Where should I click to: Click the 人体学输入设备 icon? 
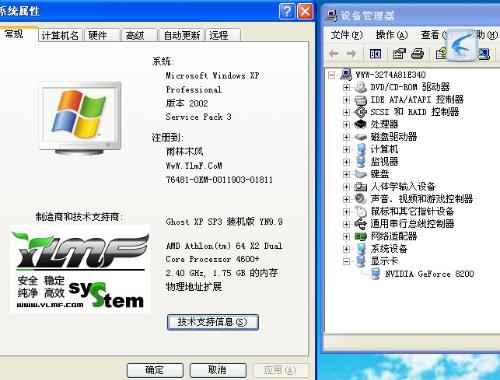pyautogui.click(x=360, y=186)
